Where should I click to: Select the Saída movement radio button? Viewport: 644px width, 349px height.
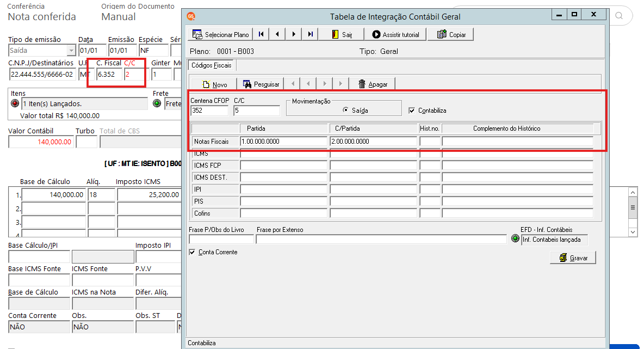[345, 110]
